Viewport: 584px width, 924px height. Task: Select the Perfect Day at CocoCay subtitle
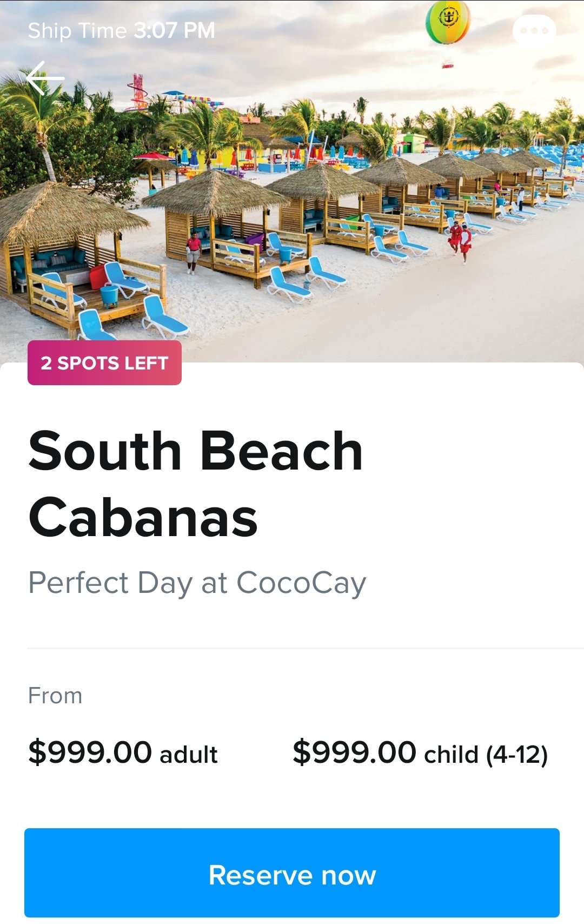pos(197,583)
